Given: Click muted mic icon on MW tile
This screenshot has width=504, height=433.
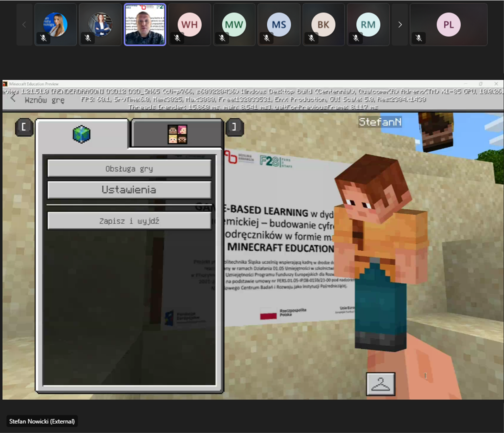Looking at the screenshot, I should click(222, 38).
